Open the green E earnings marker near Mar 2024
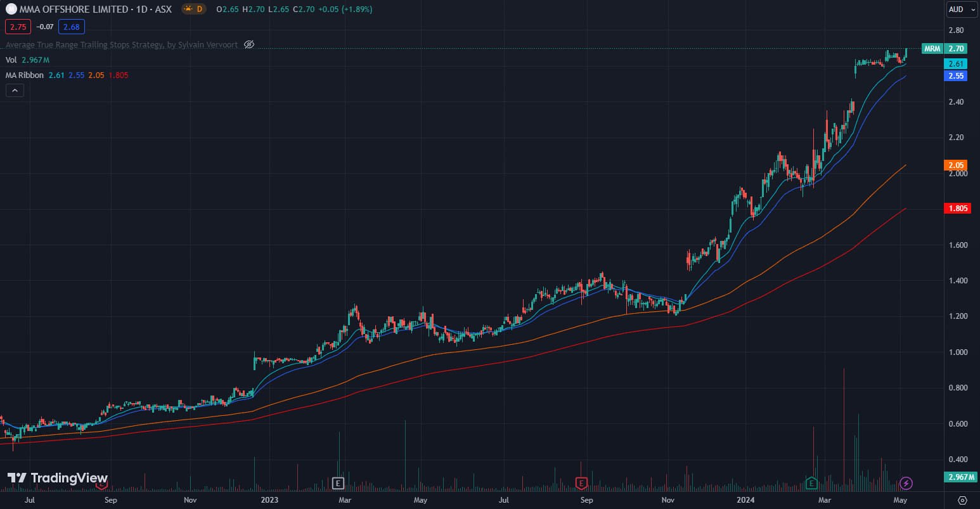This screenshot has height=509, width=980. pyautogui.click(x=811, y=484)
